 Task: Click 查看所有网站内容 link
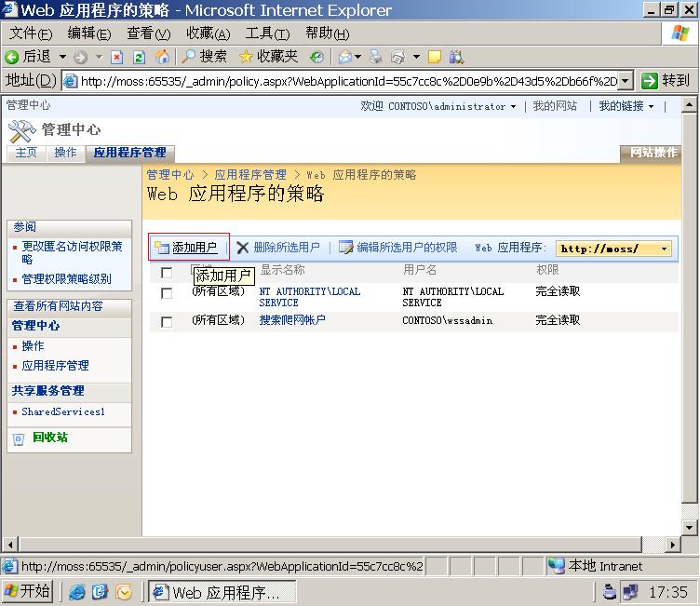(x=58, y=306)
